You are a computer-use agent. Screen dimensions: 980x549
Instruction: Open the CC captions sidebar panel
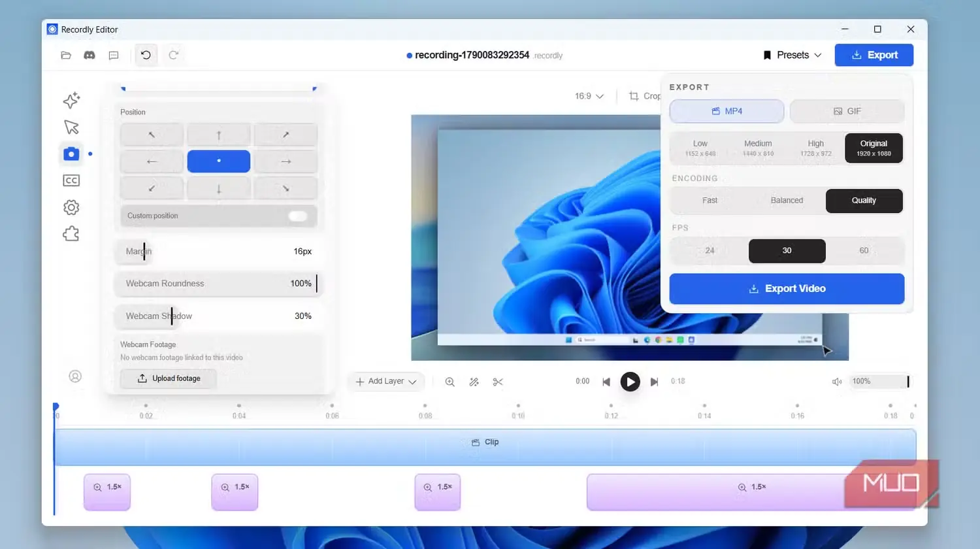(71, 180)
